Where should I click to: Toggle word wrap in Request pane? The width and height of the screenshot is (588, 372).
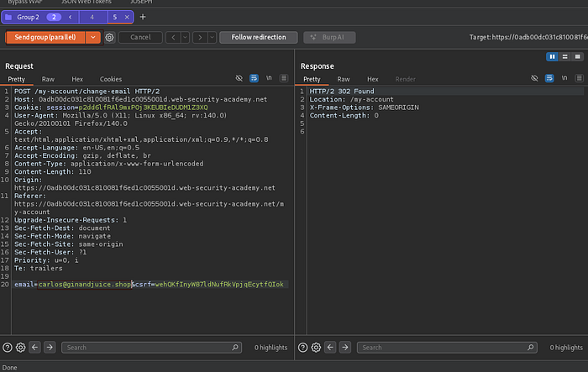pos(254,78)
